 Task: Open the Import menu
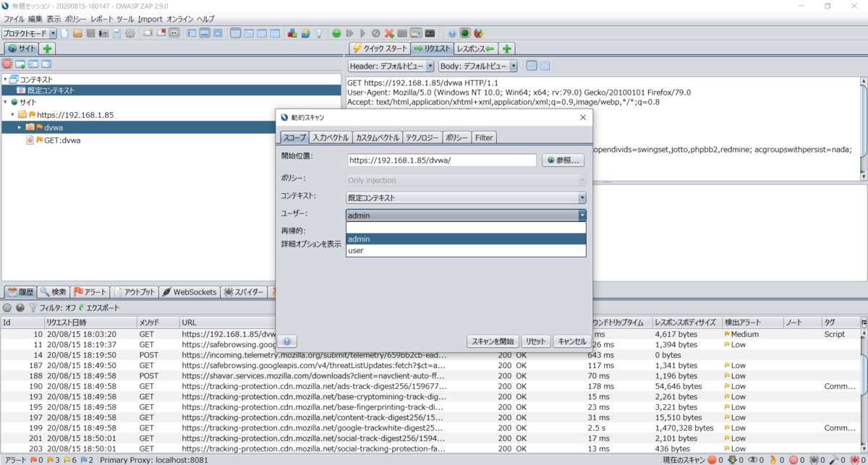coord(150,19)
